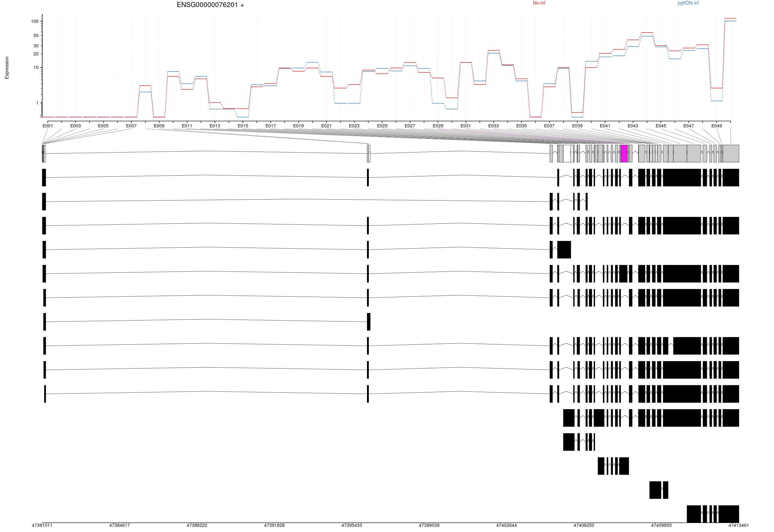
Task: Select exon label E017
Action: (271, 126)
